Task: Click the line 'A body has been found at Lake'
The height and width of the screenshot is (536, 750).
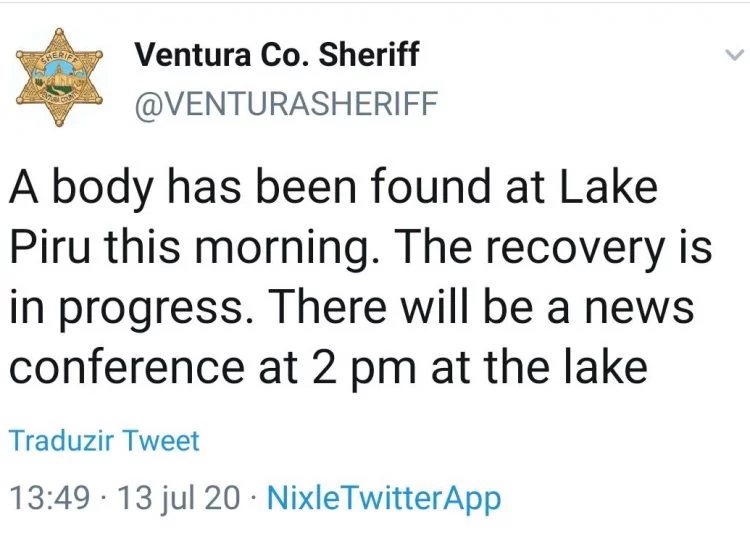Action: (x=333, y=187)
